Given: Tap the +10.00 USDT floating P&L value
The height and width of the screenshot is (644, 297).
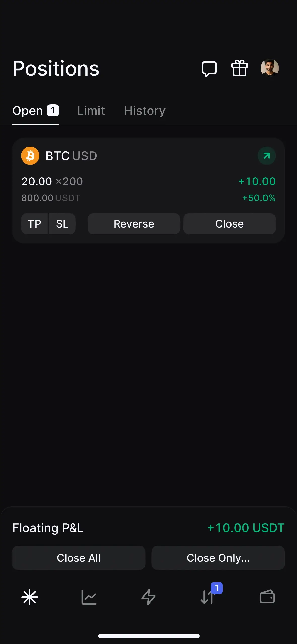Looking at the screenshot, I should pos(246,528).
